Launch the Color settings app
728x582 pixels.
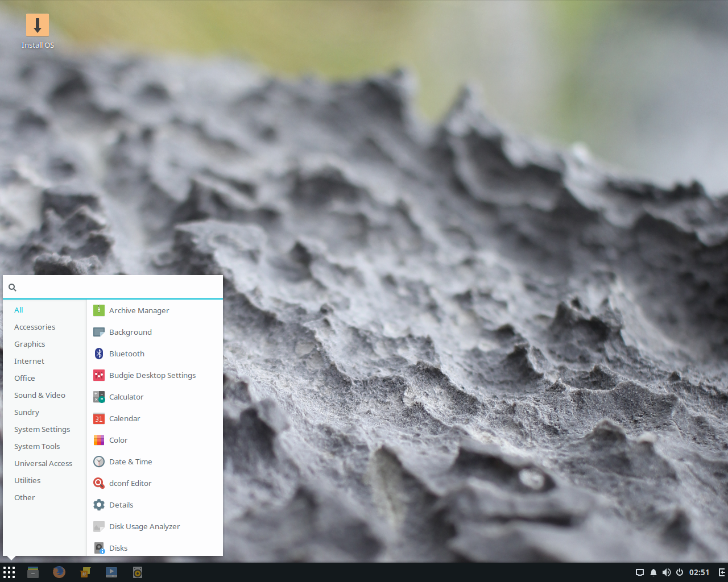tap(155, 440)
